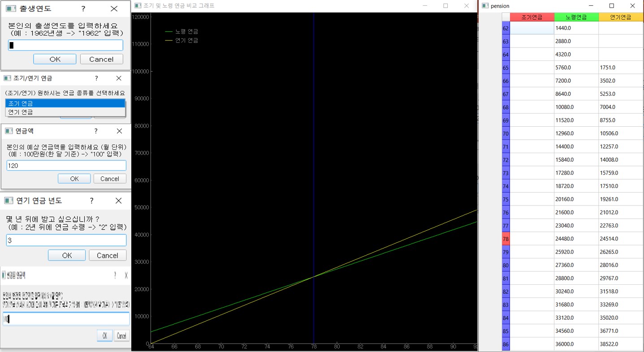Click Cancel in the 변경된 연금액 dialog
Viewport: 644px width, 352px height.
pos(121,335)
